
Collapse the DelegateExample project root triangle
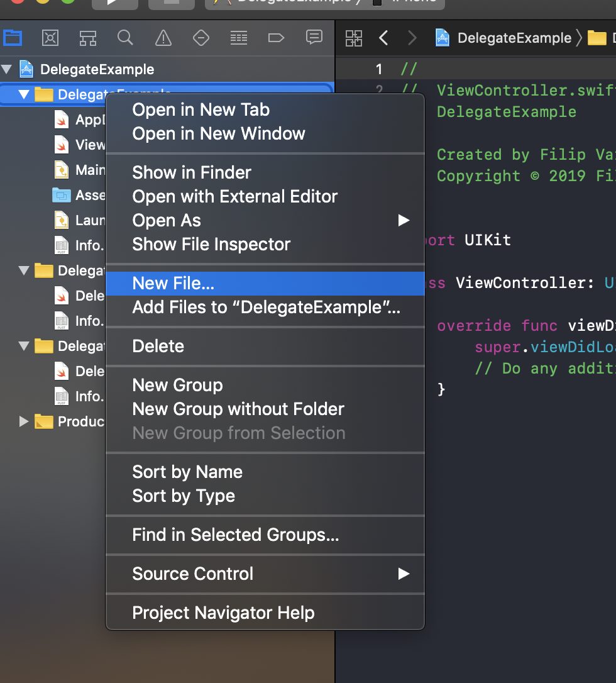click(x=6, y=69)
